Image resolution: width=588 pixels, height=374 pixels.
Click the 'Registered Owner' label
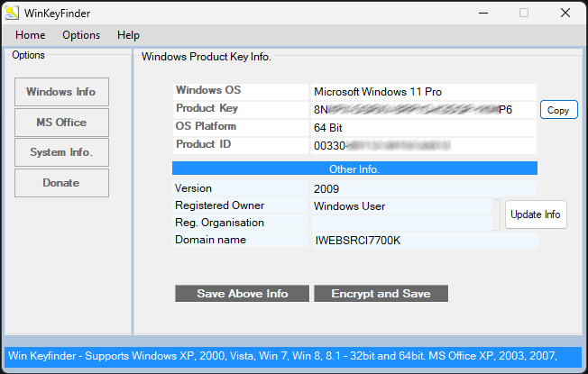pos(219,205)
